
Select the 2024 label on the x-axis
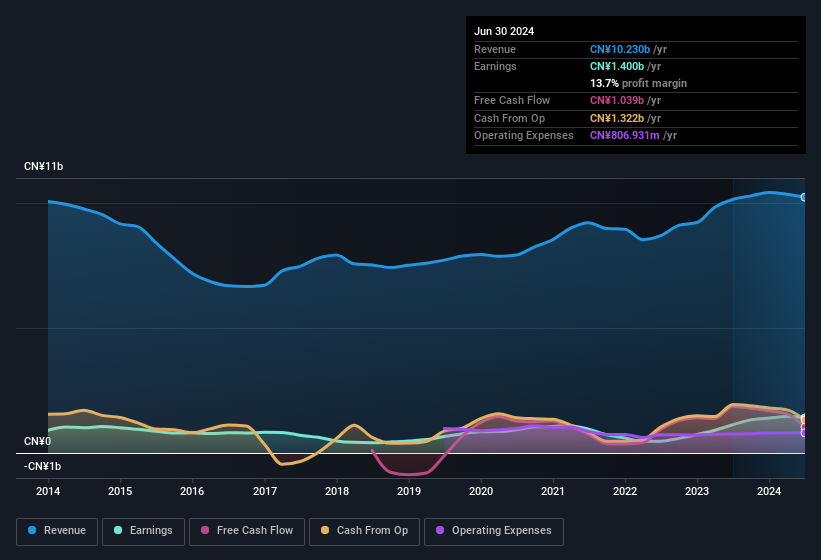769,491
